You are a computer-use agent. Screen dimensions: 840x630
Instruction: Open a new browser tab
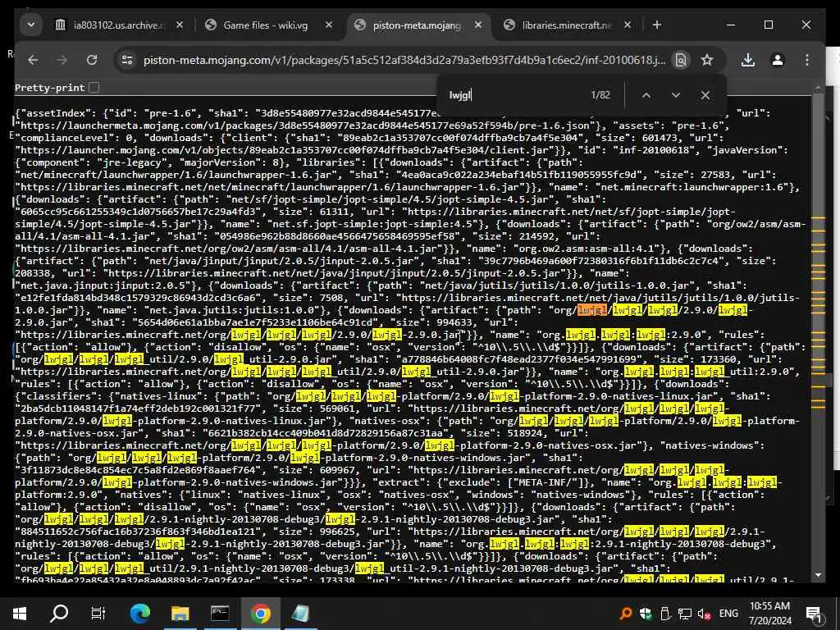657,25
